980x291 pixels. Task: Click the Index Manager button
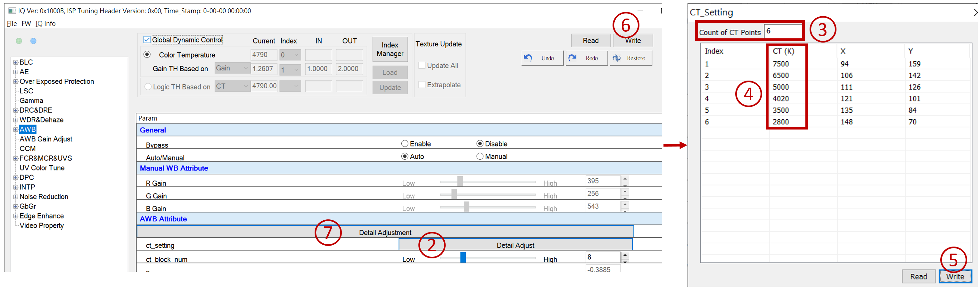tap(390, 49)
